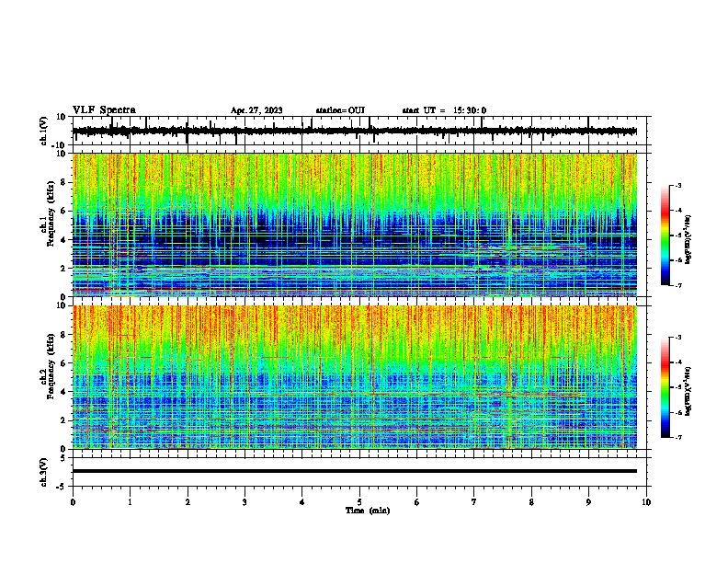The height and width of the screenshot is (563, 728).
Task: Click the "6" kHz tick on ch.2 spectrogram axis
Action: pyautogui.click(x=64, y=363)
